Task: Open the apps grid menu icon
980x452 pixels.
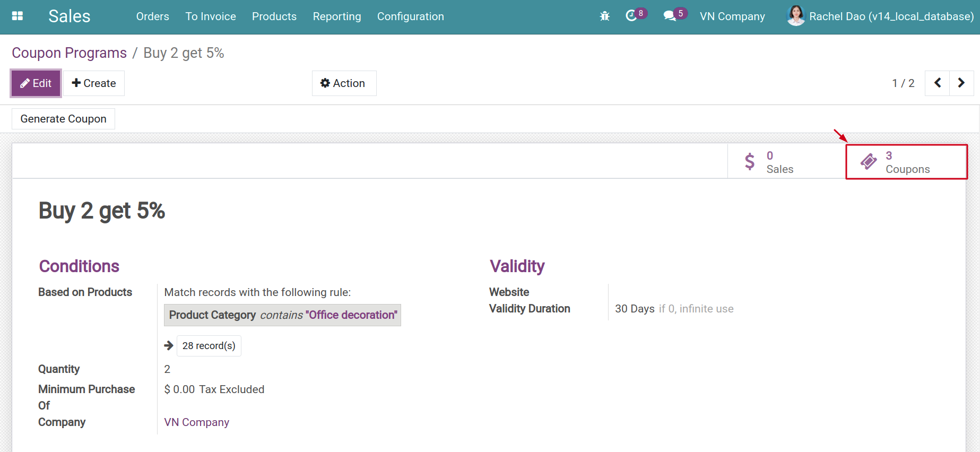Action: coord(18,16)
